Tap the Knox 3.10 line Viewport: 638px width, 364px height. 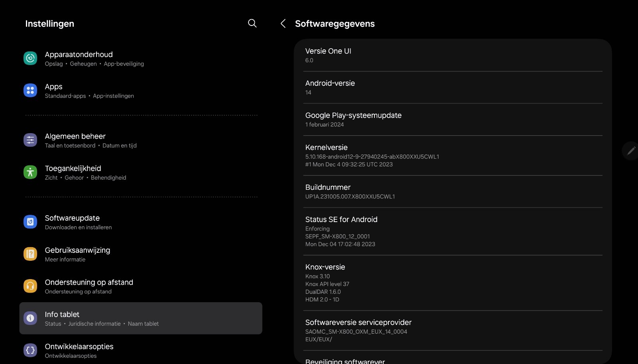coord(317,276)
